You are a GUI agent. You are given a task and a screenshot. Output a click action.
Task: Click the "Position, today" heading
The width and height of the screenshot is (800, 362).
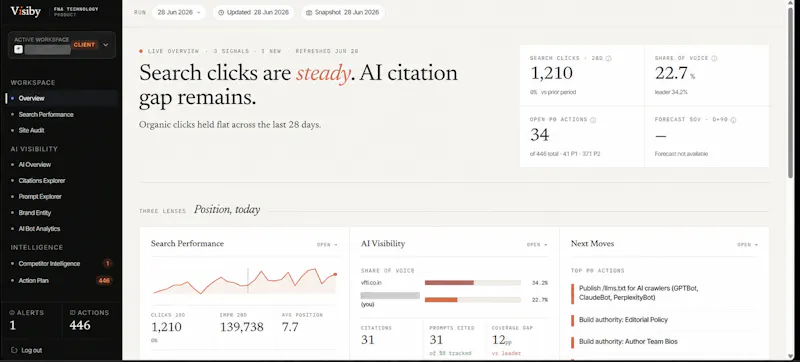[227, 210]
